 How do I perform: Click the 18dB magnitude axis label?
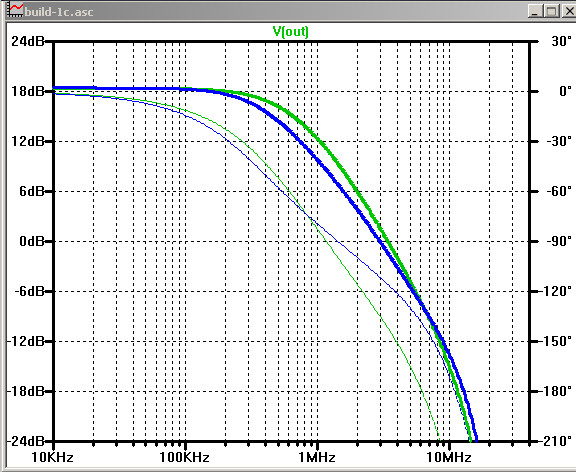[x=28, y=91]
